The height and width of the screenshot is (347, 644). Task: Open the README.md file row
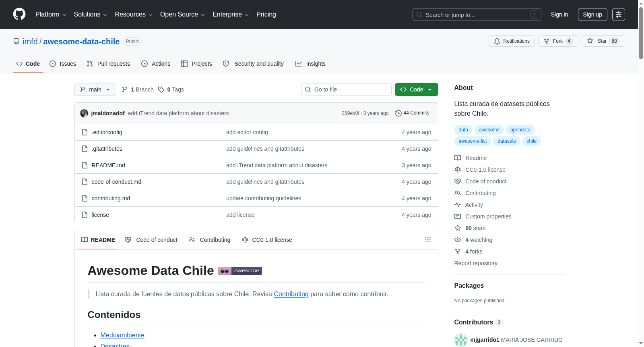[x=256, y=165]
